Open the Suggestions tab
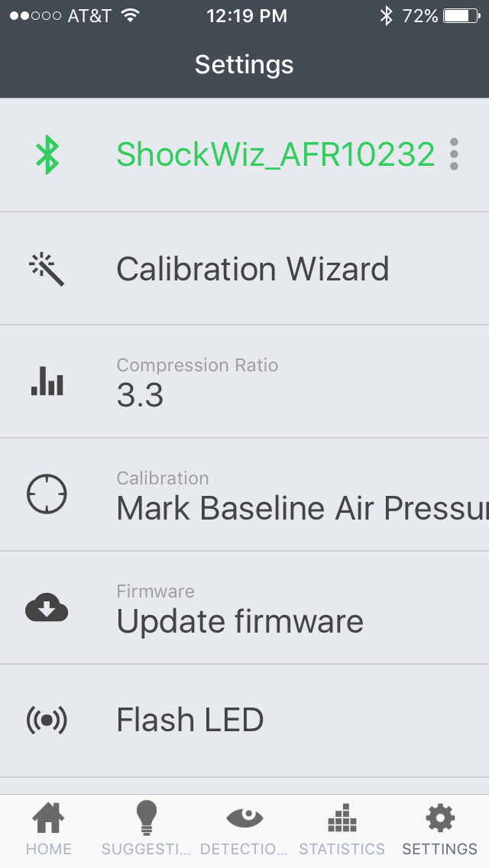This screenshot has height=868, width=489. pos(146,830)
